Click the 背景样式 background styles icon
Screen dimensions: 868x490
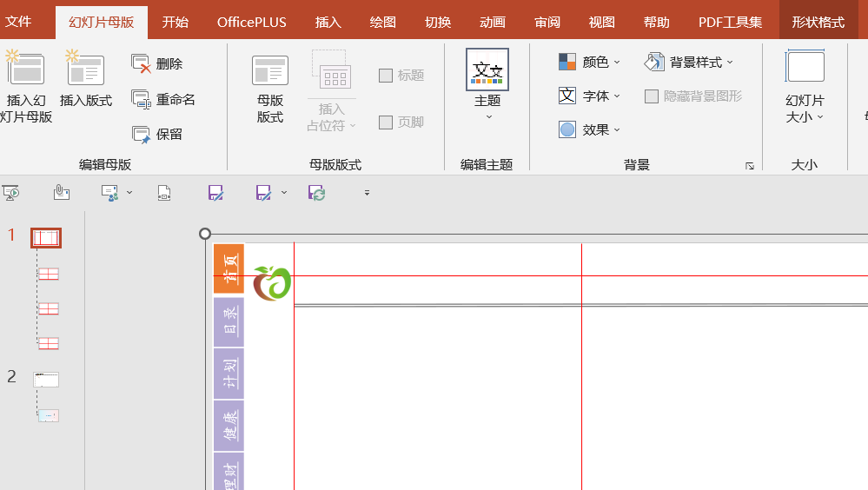pos(654,62)
